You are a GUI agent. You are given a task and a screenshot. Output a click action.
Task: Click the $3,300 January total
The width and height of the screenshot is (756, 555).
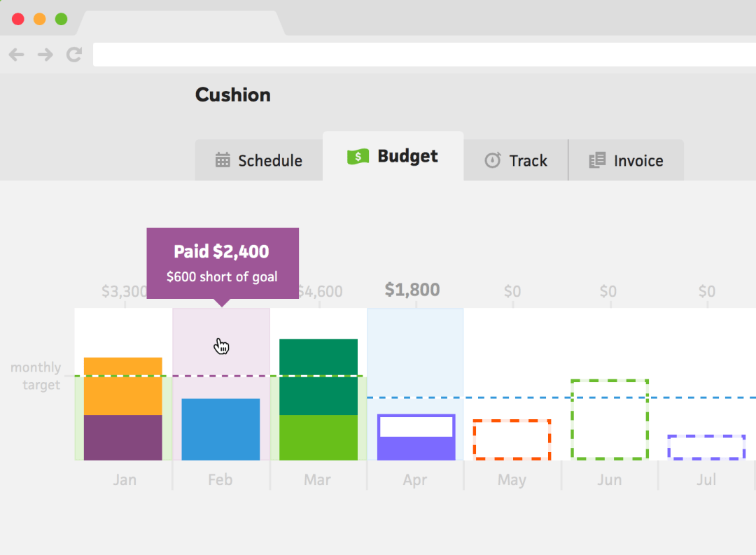124,291
